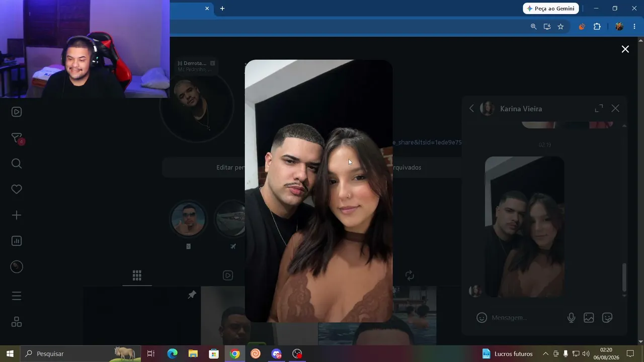The width and height of the screenshot is (644, 362).
Task: Bookmark this page with the star icon
Action: tap(560, 27)
